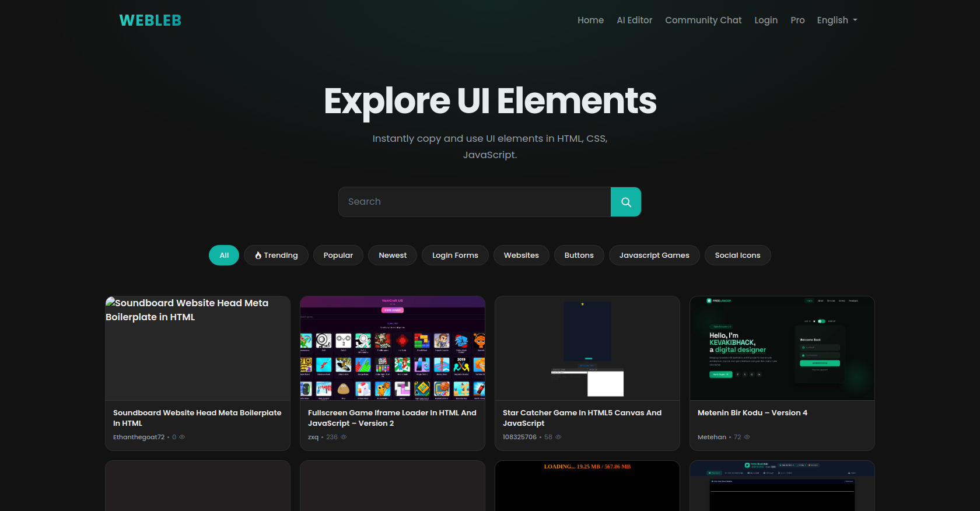Screen dimensions: 980x511
Task: Click Soundboard Website Head Meta Boilerplate title
Action: [197, 418]
